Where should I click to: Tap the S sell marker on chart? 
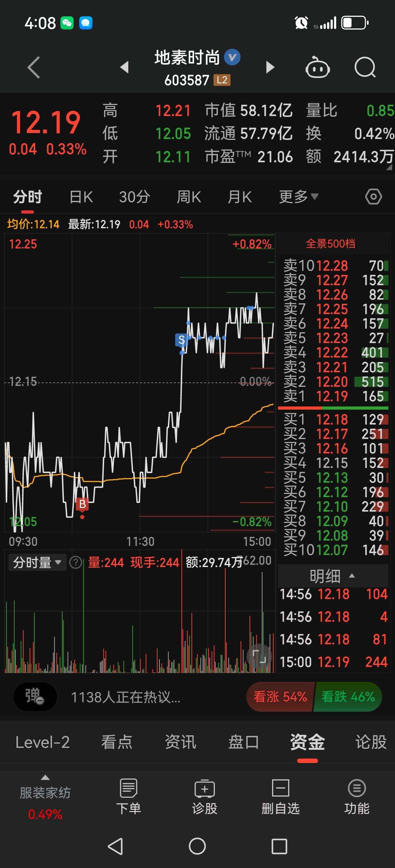pyautogui.click(x=181, y=340)
